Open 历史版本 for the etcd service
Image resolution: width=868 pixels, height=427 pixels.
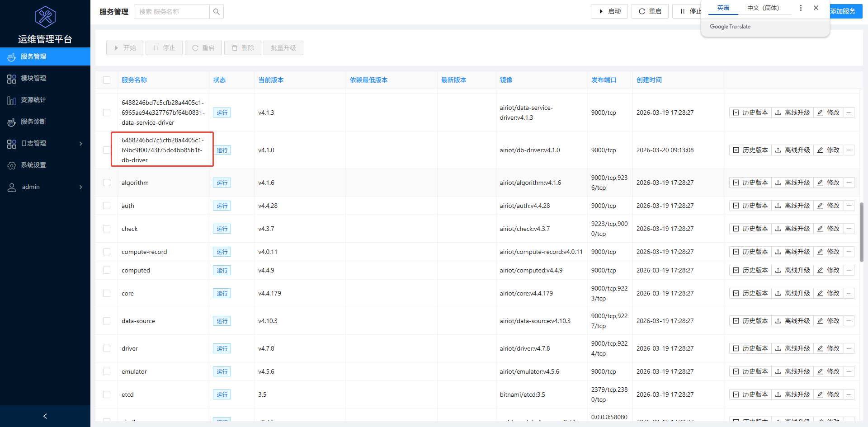[x=750, y=394]
